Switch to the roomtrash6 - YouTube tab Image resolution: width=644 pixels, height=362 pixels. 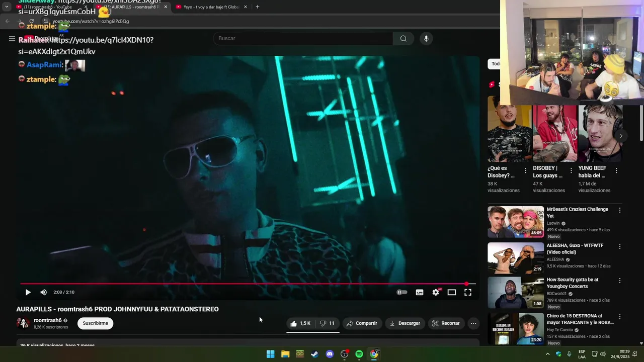(x=50, y=7)
